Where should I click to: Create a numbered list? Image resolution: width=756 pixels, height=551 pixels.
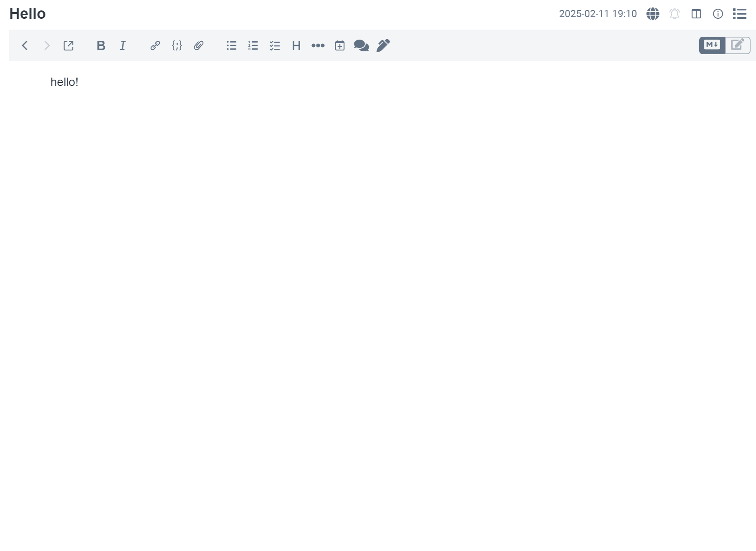point(253,45)
